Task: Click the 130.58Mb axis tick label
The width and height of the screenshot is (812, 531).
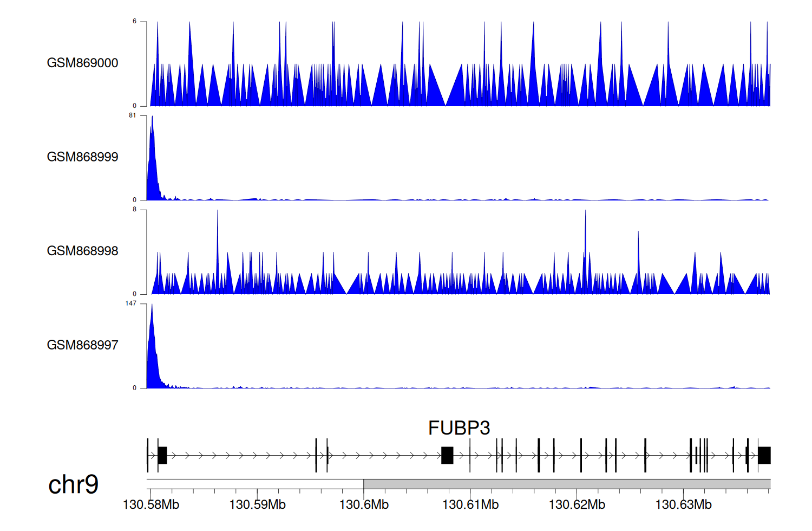Action: pyautogui.click(x=151, y=505)
